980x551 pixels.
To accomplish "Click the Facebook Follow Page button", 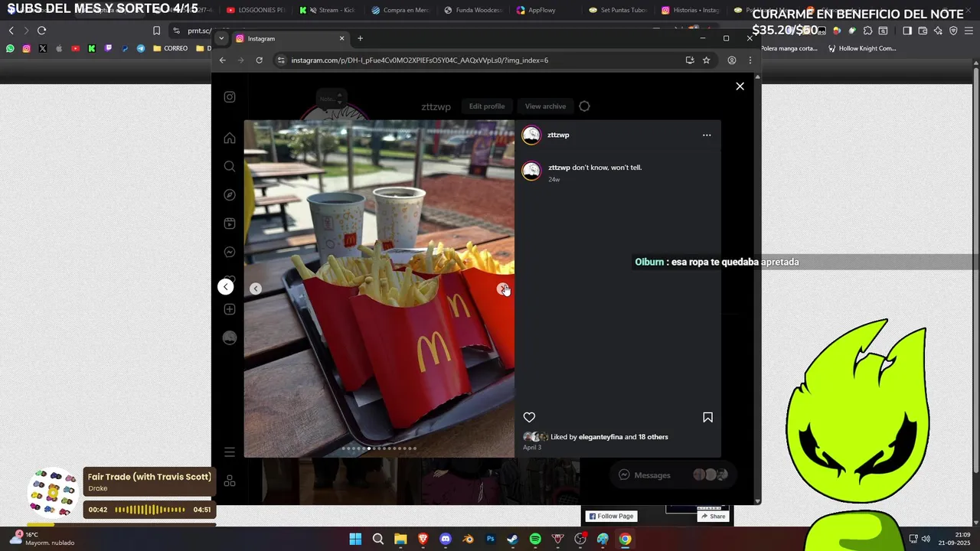I will (x=611, y=516).
